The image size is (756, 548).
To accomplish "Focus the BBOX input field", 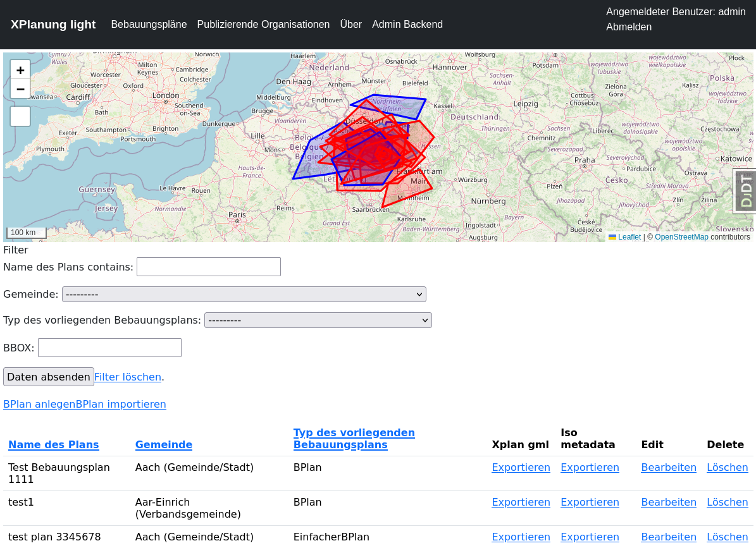I will (110, 348).
